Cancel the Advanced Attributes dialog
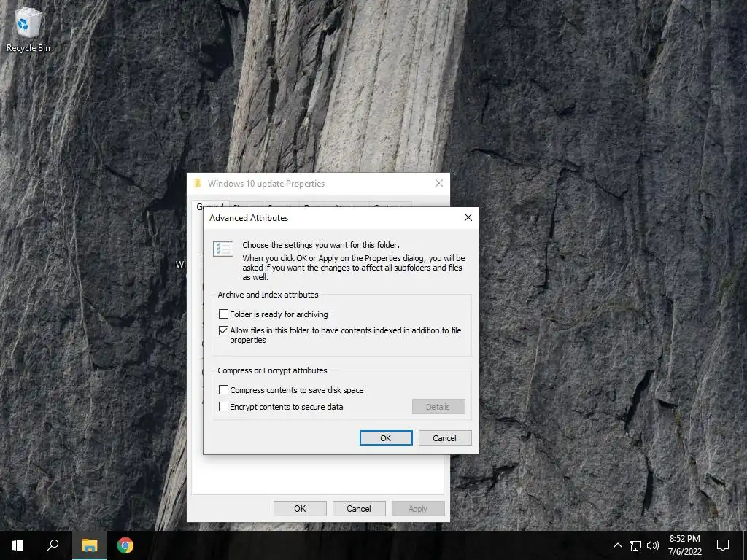Viewport: 747px width, 560px height. [445, 438]
